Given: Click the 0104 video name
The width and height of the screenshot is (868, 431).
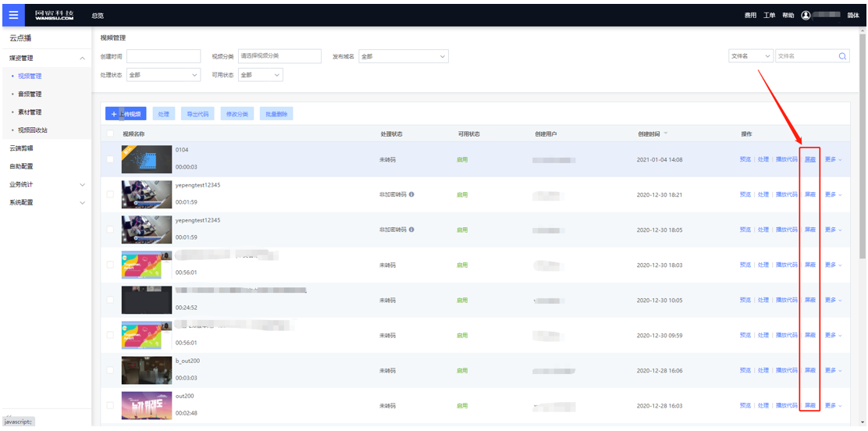Looking at the screenshot, I should (182, 150).
